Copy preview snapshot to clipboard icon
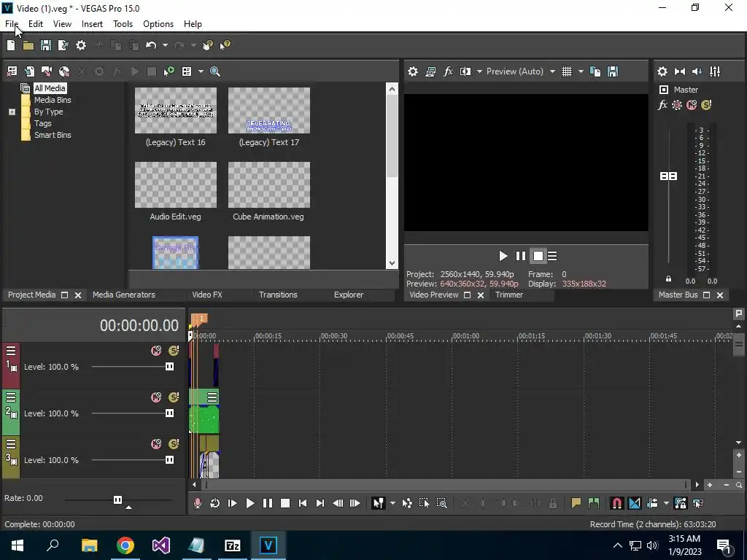This screenshot has height=560, width=747. [595, 71]
